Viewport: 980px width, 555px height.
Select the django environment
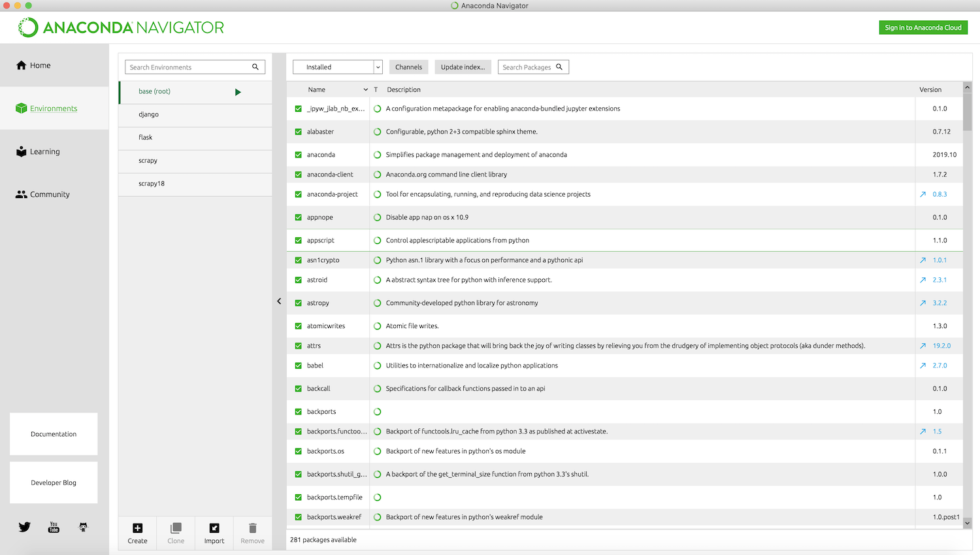click(195, 114)
